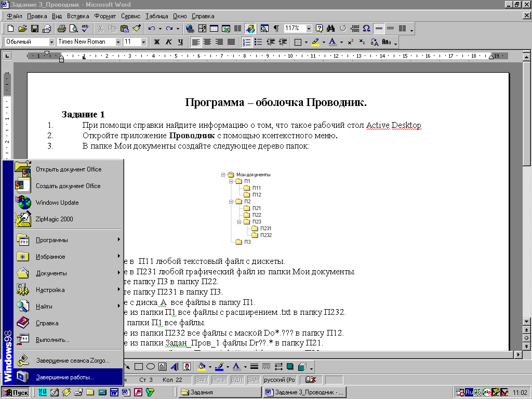Open the Таблица menu

click(157, 16)
